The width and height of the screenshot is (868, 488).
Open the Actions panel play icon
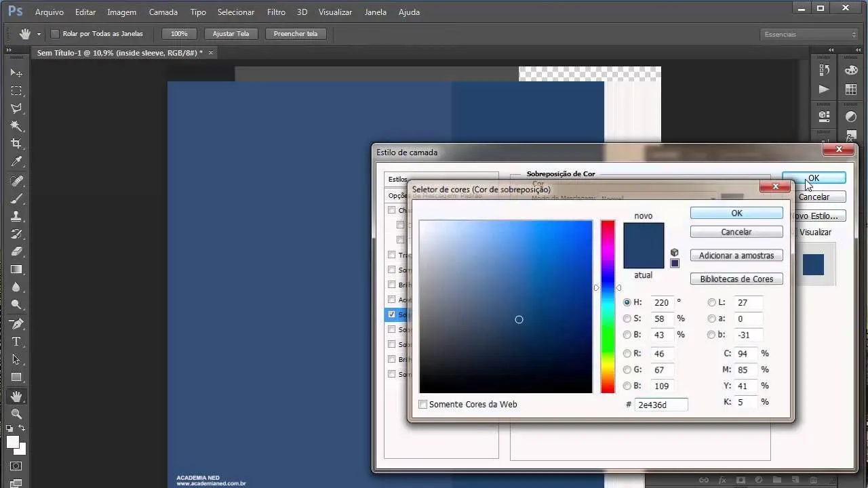pos(824,89)
